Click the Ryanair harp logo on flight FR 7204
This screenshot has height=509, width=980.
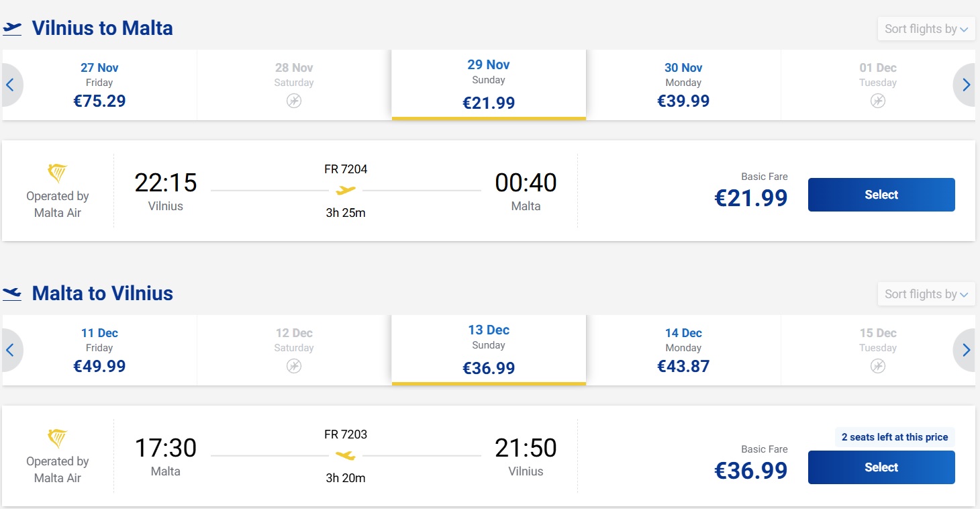(58, 173)
